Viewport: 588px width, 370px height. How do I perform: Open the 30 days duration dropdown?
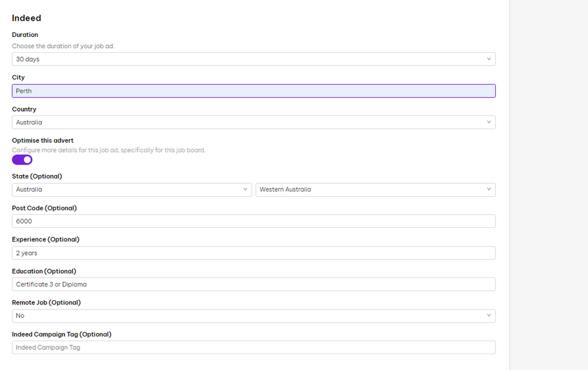click(253, 59)
